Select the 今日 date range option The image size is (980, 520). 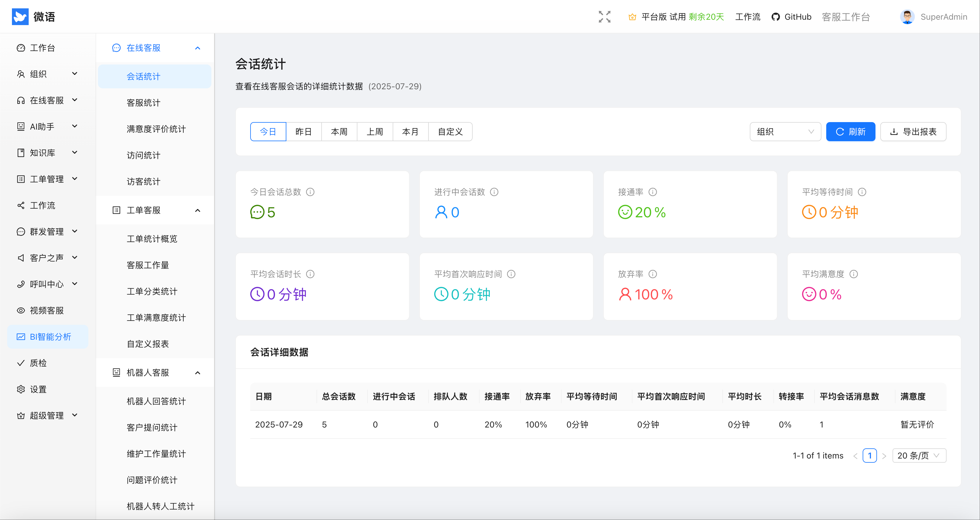pos(268,132)
